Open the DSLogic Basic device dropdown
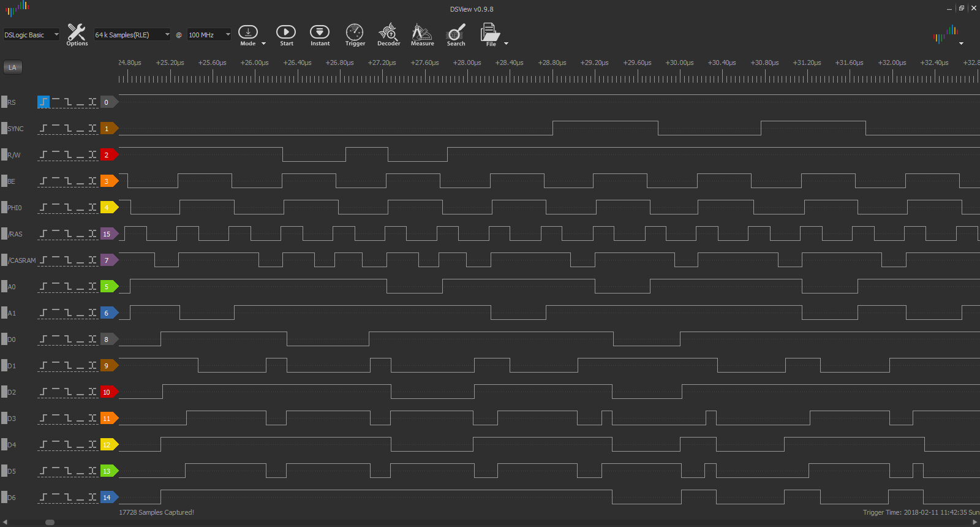980x527 pixels. pyautogui.click(x=31, y=35)
